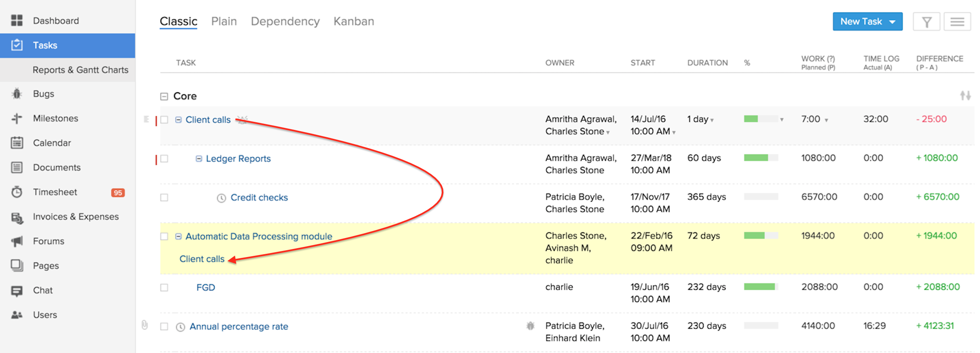Check the Client calls task checkbox
Screen dimensions: 980x353
(164, 120)
